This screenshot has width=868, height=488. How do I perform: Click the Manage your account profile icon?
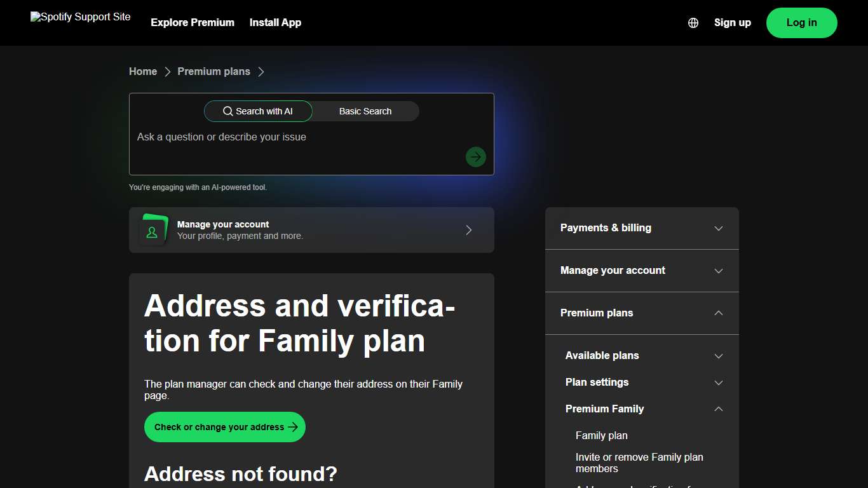[x=153, y=230]
